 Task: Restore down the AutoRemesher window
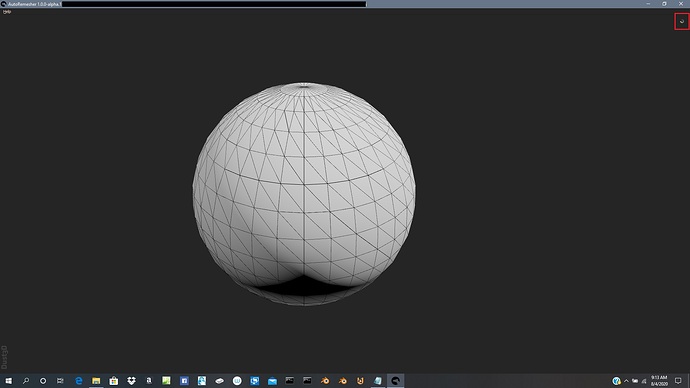click(664, 4)
